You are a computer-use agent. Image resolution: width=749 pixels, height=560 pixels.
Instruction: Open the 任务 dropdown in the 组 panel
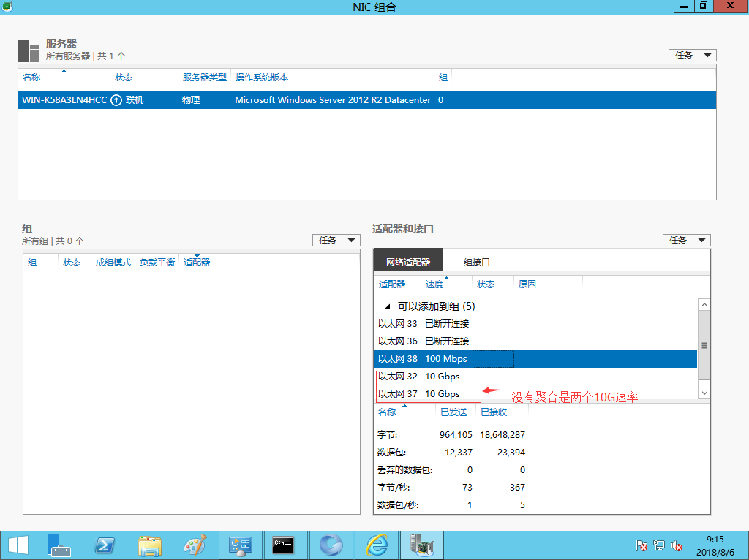point(335,240)
